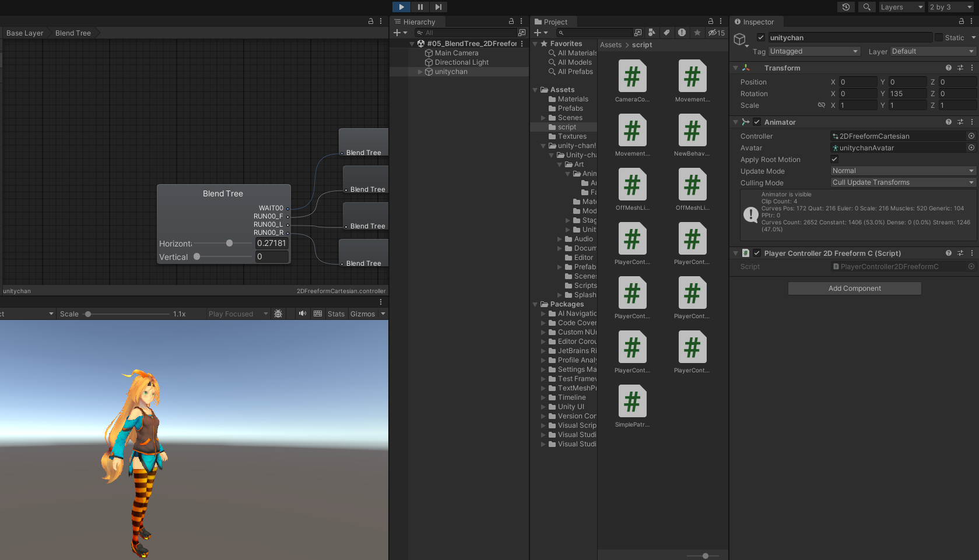Expand the unitychan object in Hierarchy
Image resolution: width=979 pixels, height=560 pixels.
point(420,72)
